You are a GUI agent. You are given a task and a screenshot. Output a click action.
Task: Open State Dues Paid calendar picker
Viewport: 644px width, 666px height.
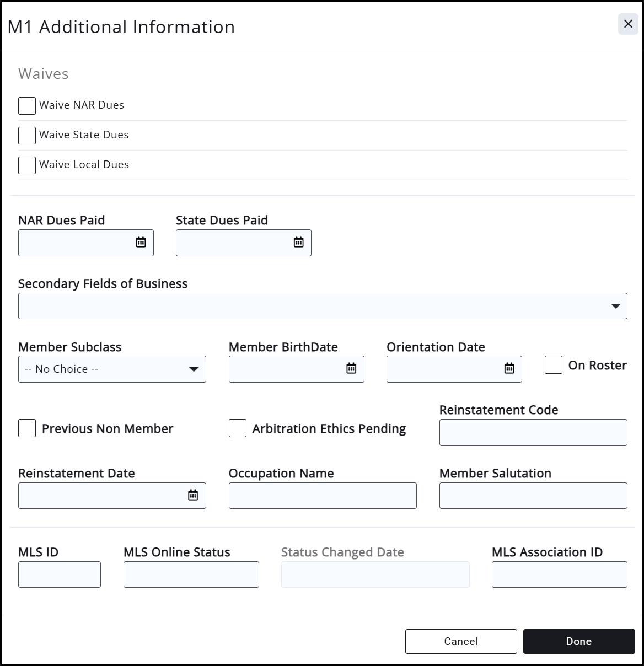coord(298,242)
